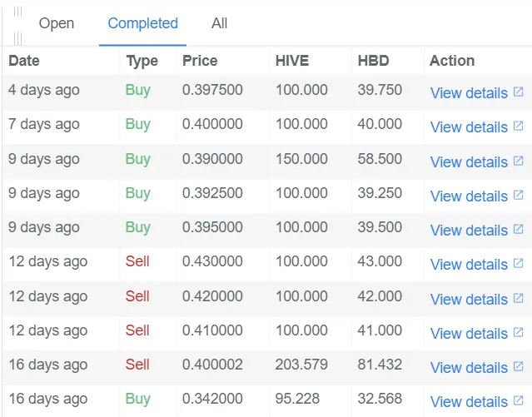Click external link icon for 0.400000 buy order
Screen dimensions: 532x417
518,126
